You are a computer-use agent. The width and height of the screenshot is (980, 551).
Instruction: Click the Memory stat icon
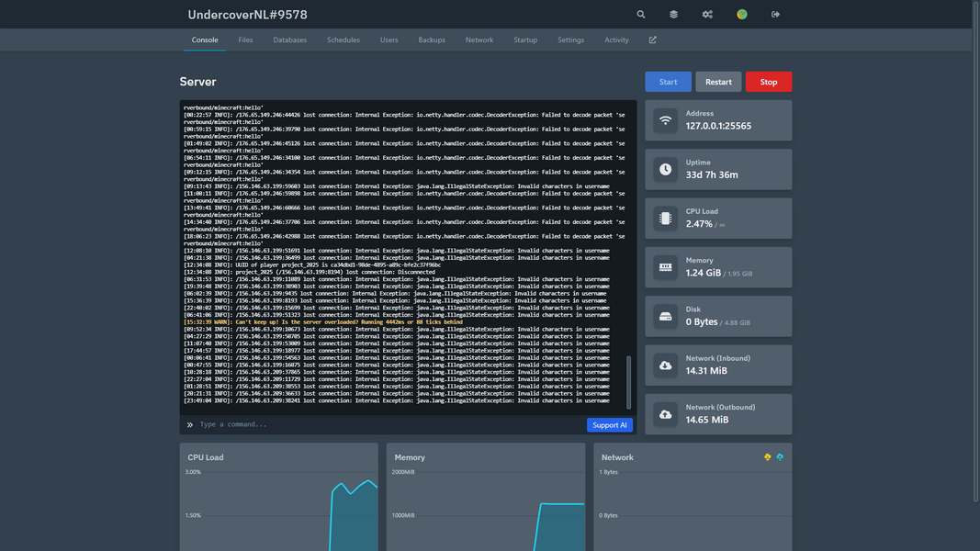click(x=666, y=267)
